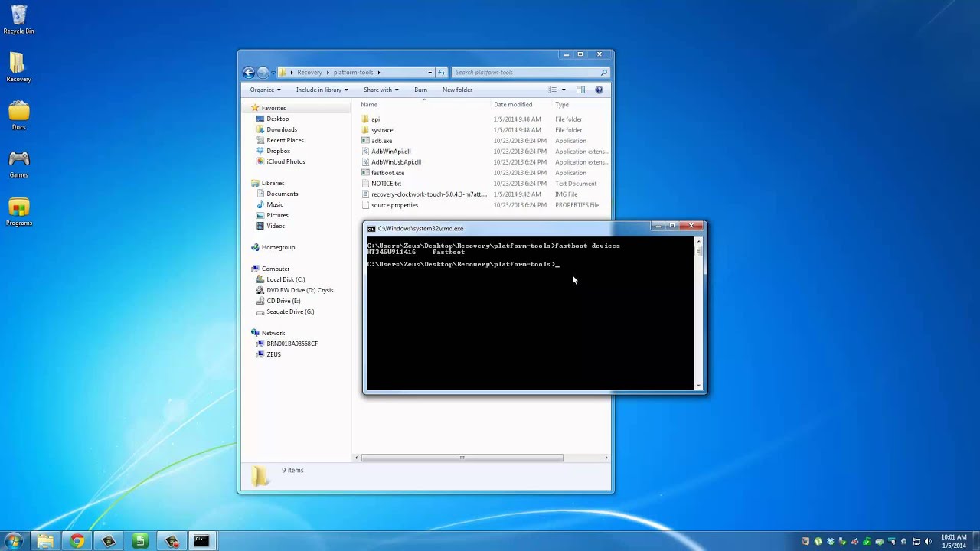Image resolution: width=980 pixels, height=551 pixels.
Task: Toggle the preview pane icon
Action: (580, 90)
